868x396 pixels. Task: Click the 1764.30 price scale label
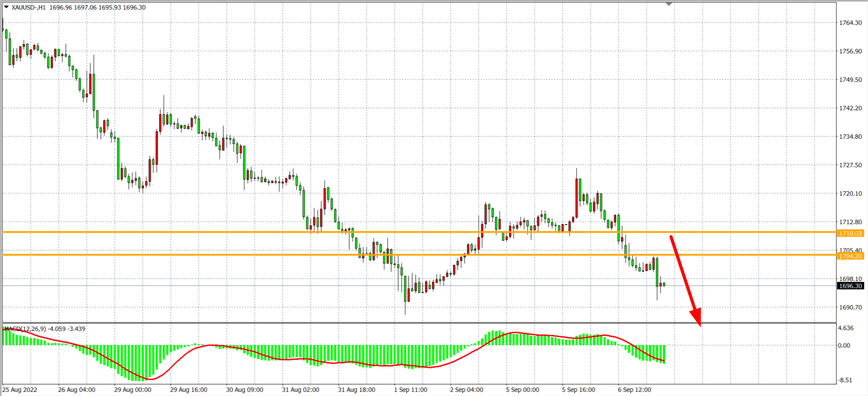850,23
